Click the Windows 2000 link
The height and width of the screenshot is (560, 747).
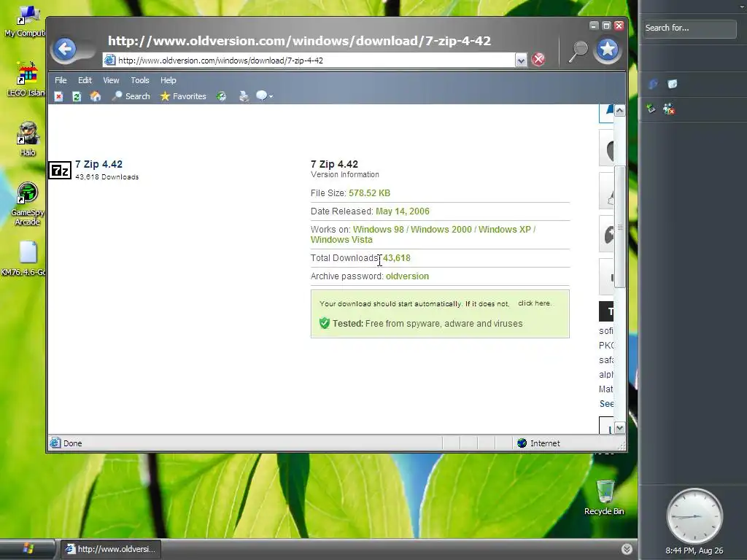(x=441, y=230)
